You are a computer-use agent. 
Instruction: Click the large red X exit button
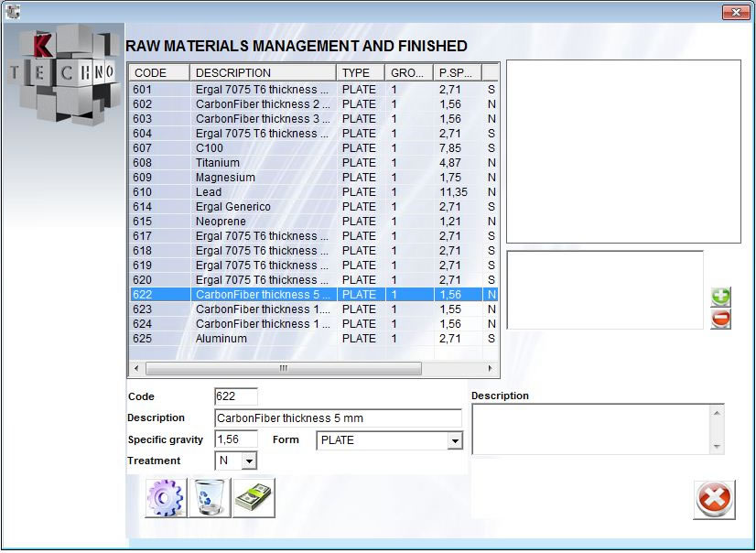pyautogui.click(x=714, y=500)
